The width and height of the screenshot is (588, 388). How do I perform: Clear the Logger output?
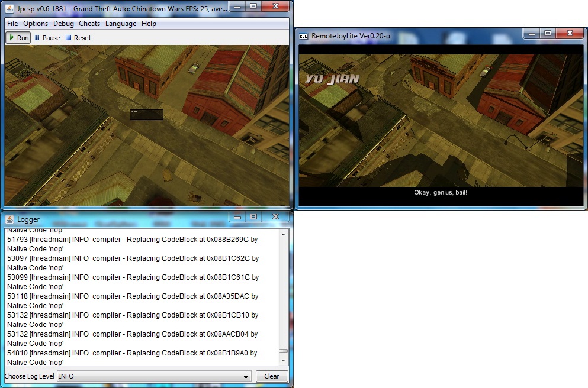272,376
